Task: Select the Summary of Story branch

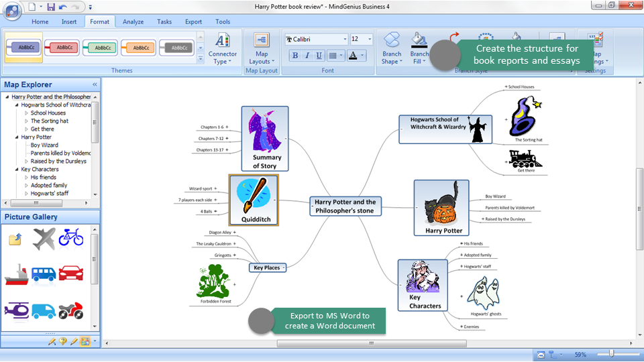Action: click(x=265, y=139)
